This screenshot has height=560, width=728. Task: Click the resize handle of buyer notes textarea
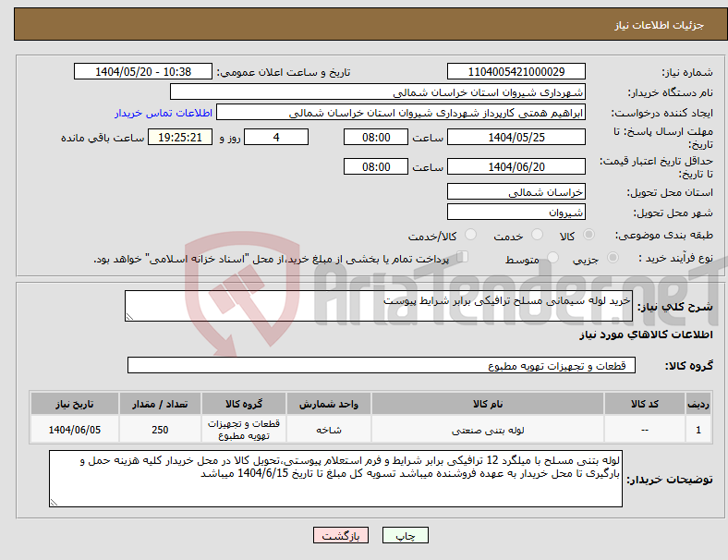point(54,502)
